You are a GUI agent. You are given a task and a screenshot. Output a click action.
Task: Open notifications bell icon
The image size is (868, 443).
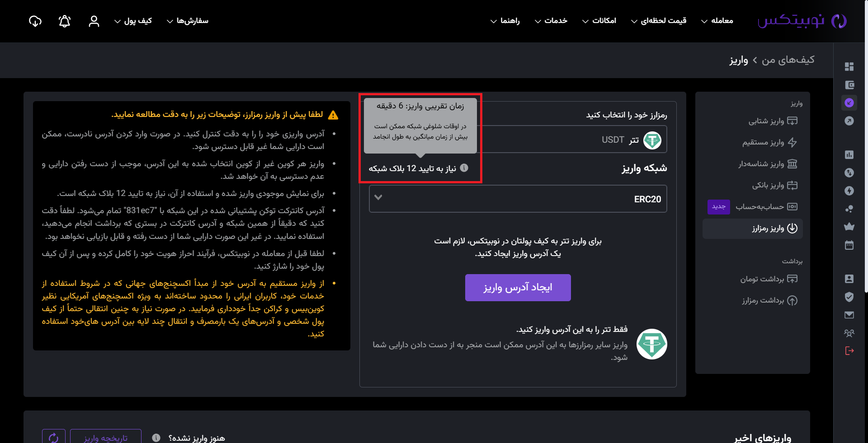pos(65,21)
